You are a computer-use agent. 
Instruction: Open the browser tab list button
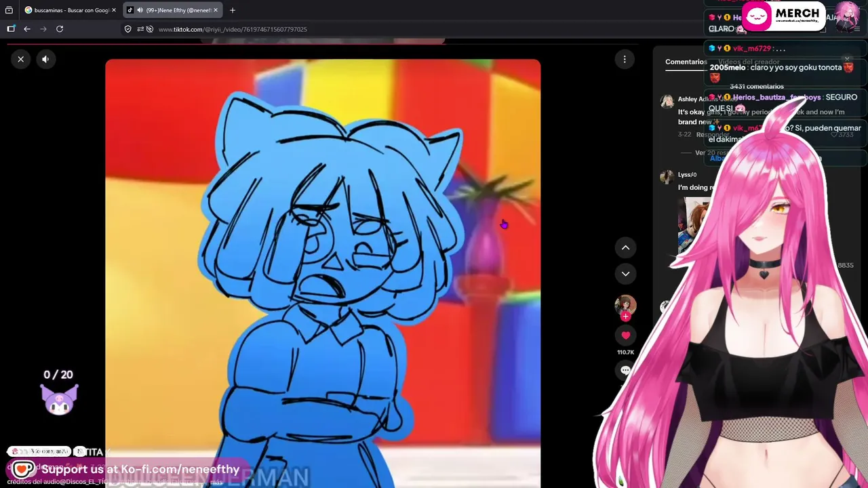pyautogui.click(x=9, y=10)
